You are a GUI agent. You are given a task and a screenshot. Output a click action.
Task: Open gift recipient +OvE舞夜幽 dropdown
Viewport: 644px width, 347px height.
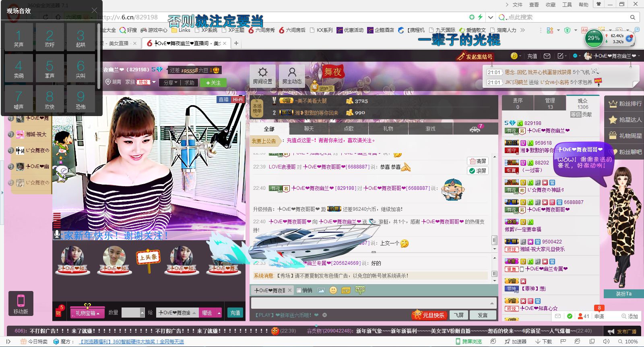tap(194, 313)
